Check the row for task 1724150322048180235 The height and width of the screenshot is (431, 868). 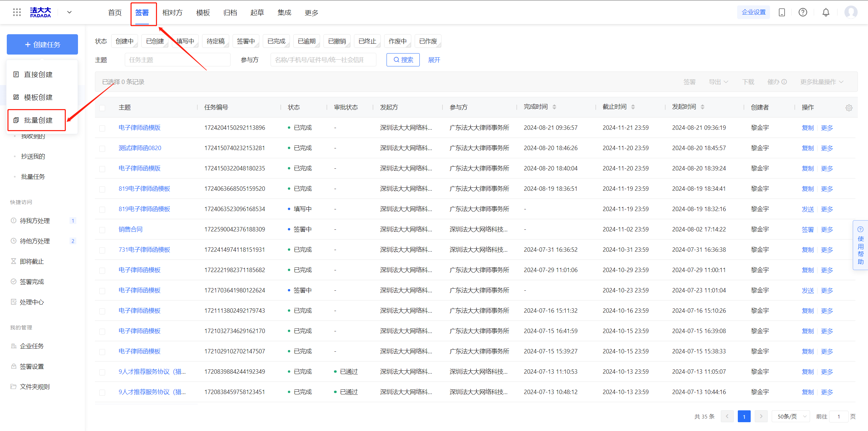102,169
